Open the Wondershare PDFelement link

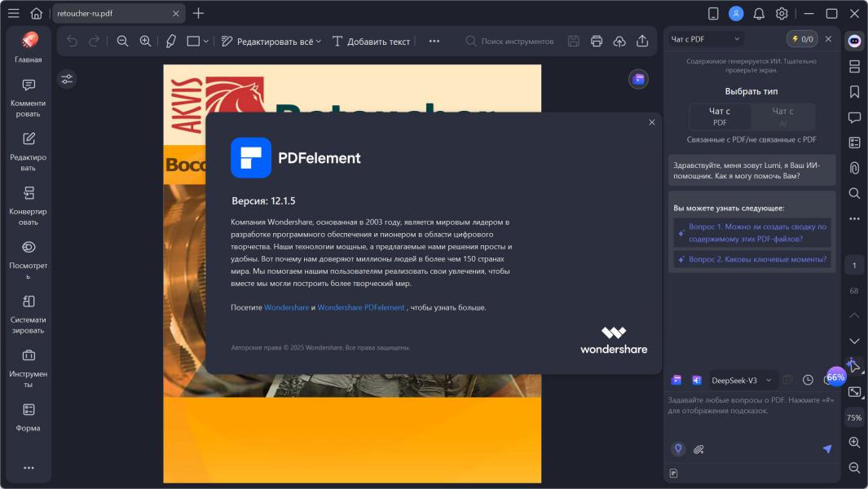point(361,307)
